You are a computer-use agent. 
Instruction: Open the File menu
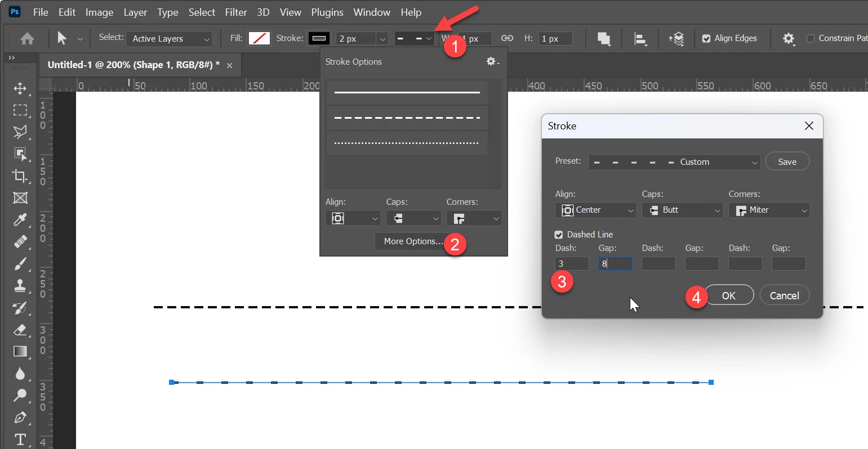[x=41, y=12]
